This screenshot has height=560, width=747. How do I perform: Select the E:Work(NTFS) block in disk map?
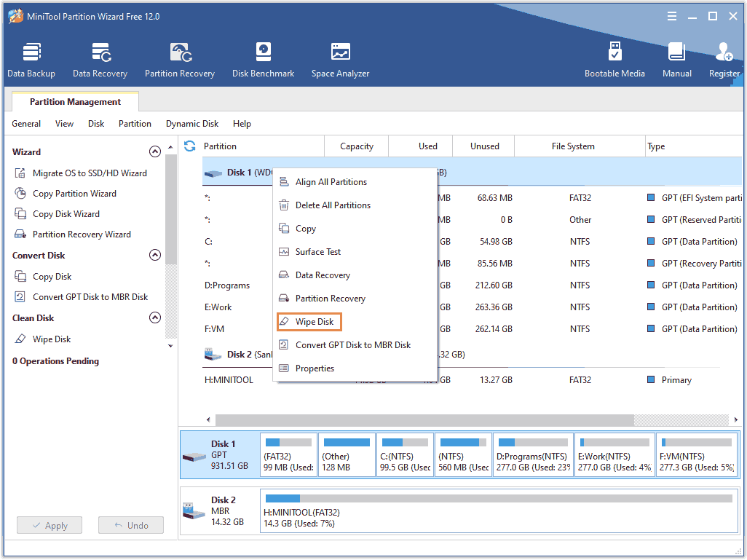(614, 454)
